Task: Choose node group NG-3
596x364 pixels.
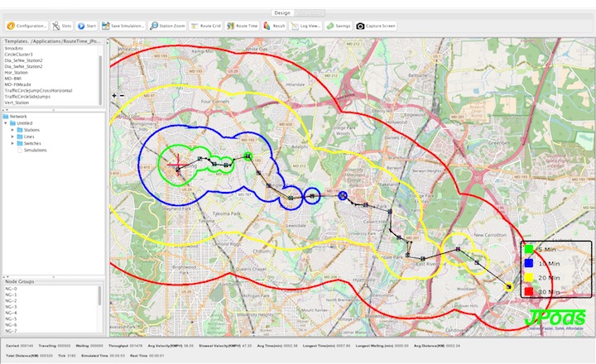Action: coord(11,307)
